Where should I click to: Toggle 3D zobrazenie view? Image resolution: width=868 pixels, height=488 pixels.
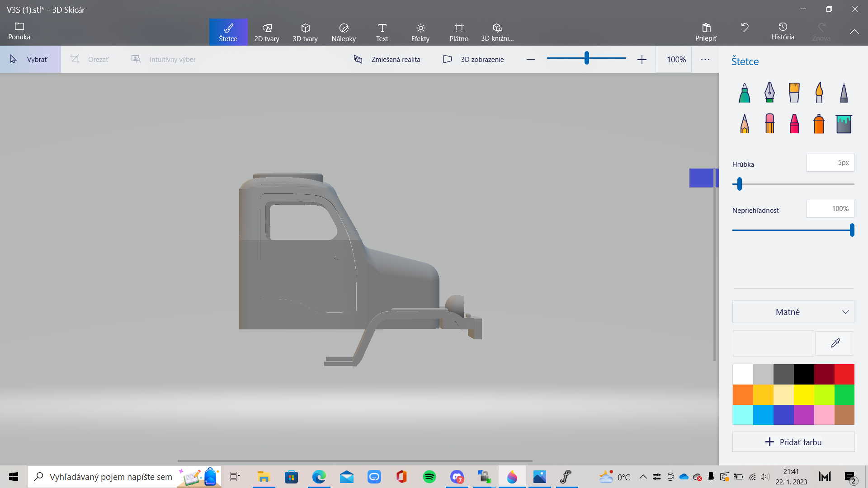coord(473,59)
